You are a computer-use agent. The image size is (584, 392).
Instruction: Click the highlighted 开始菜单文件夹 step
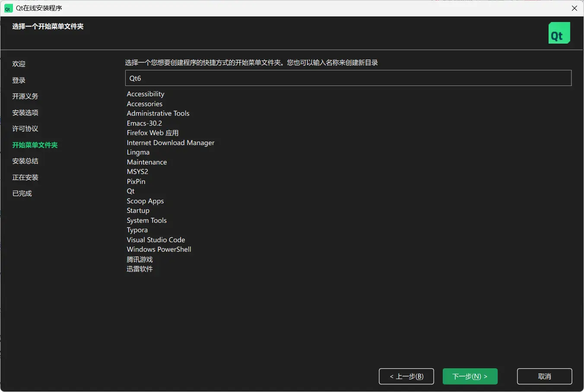tap(35, 145)
